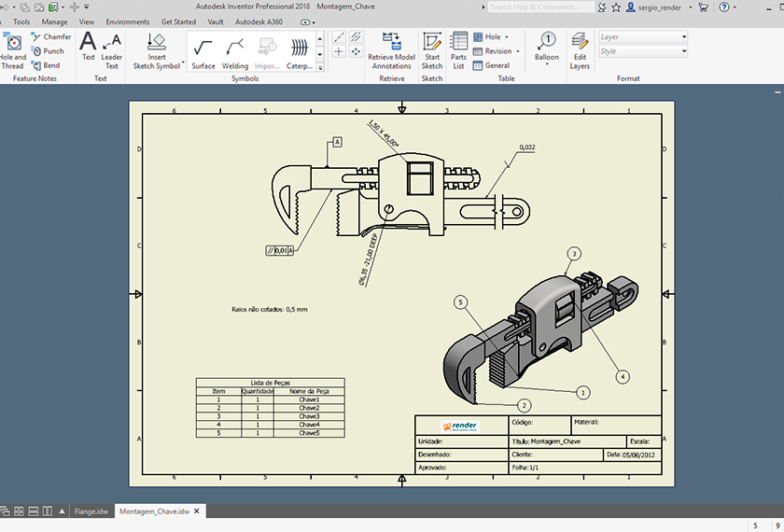Insert a Welding symbol

pyautogui.click(x=235, y=50)
